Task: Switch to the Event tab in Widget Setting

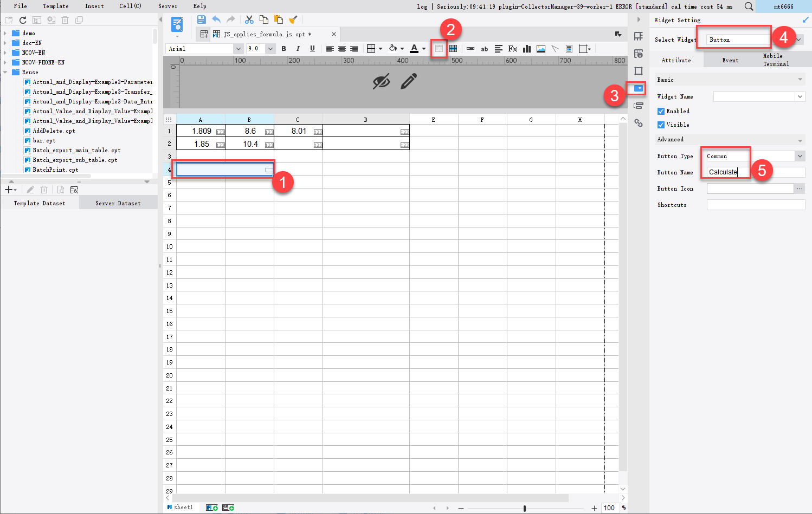Action: (730, 60)
